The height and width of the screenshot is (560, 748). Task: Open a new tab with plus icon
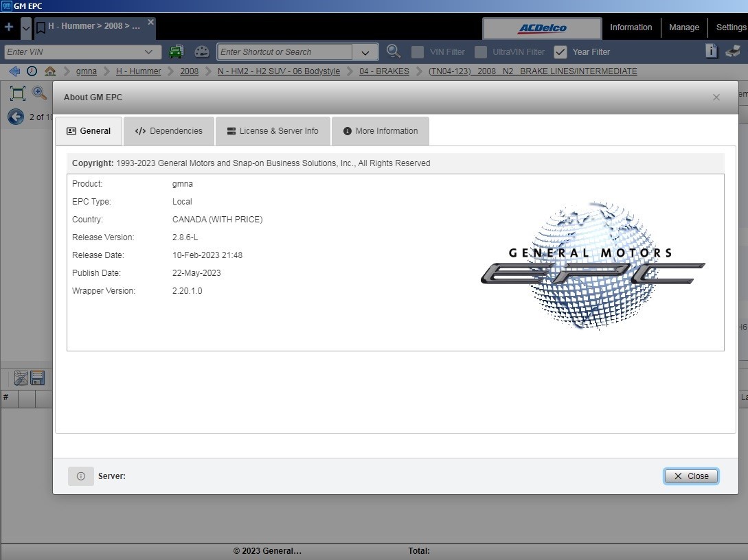point(9,27)
